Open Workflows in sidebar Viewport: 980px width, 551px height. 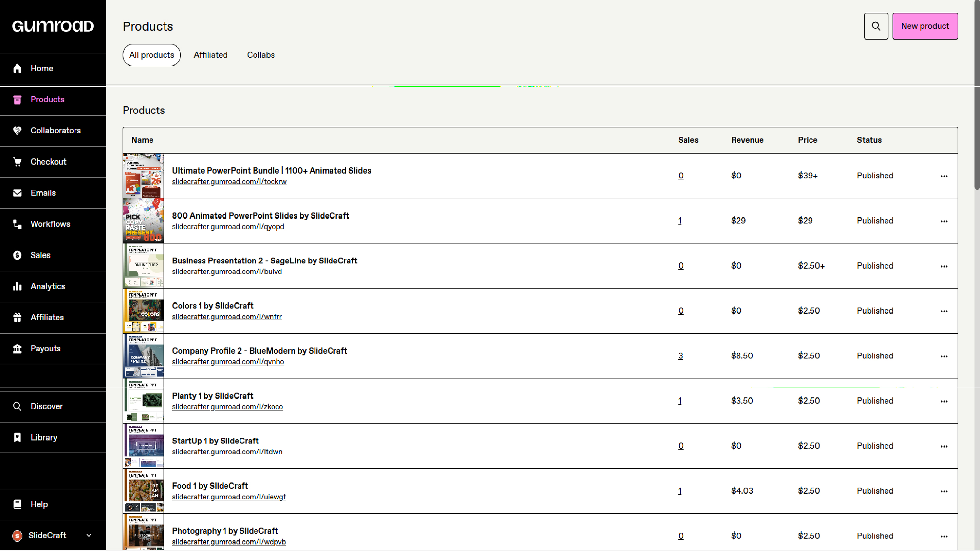(x=53, y=224)
